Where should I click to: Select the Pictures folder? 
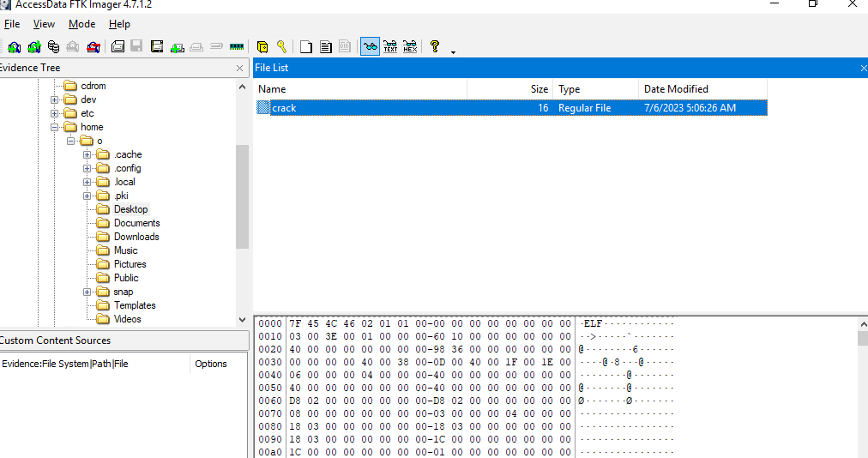click(130, 264)
